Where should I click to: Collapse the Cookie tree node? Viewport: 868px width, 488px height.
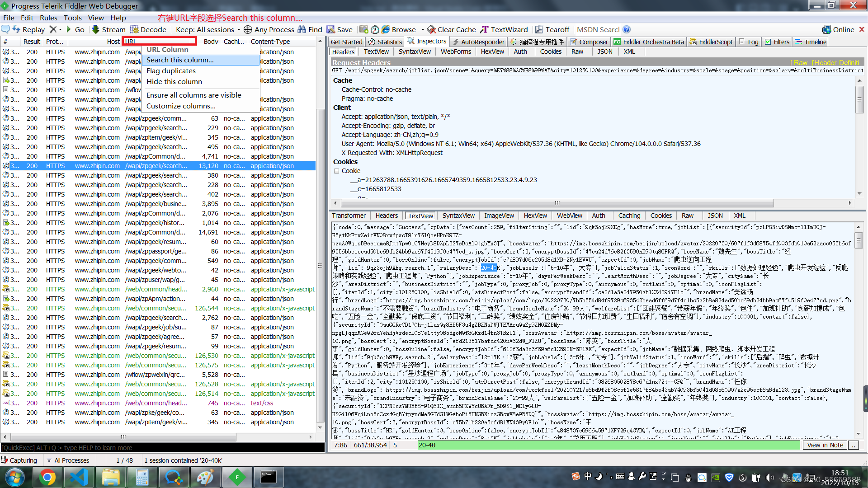tap(336, 171)
